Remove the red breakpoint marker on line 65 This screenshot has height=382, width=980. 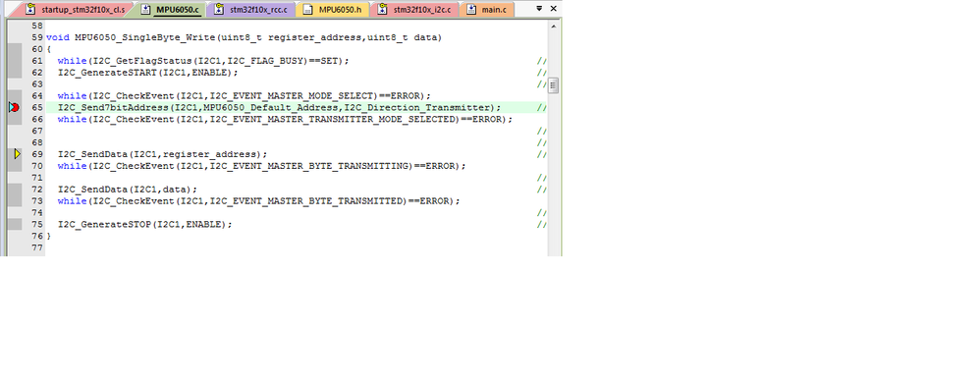tap(15, 108)
